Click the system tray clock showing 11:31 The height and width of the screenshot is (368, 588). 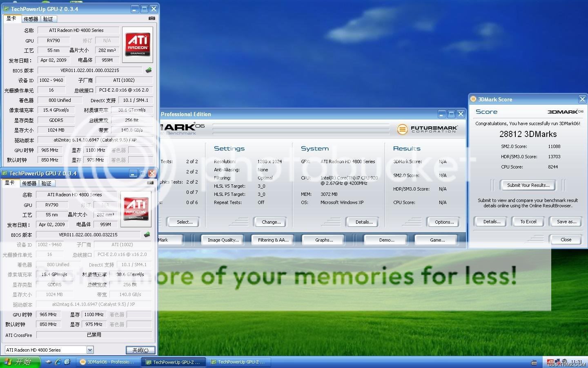577,361
